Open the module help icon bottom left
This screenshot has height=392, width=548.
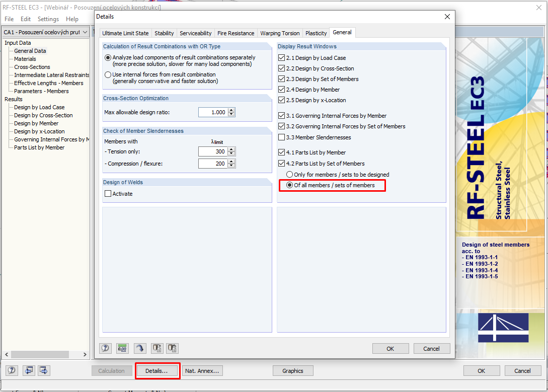[11, 370]
